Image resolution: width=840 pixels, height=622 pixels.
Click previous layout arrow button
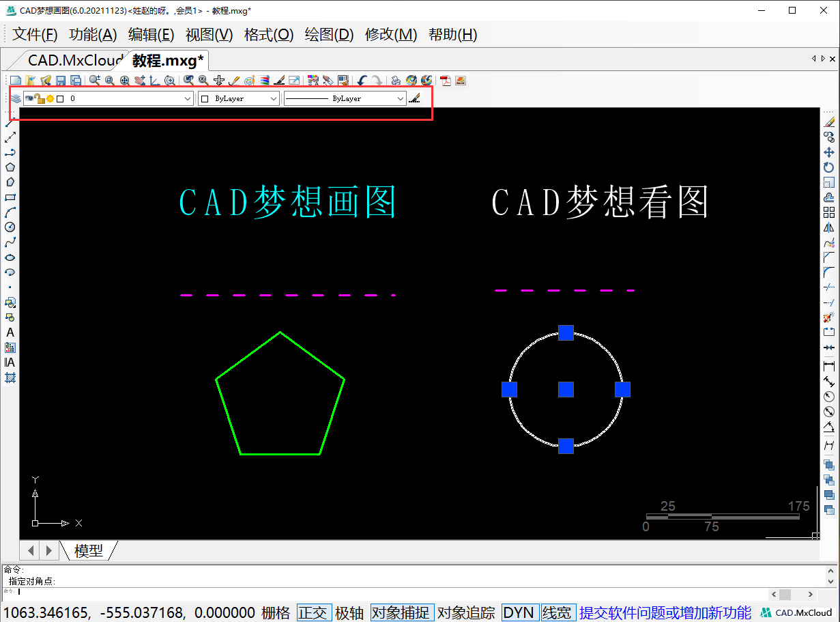[31, 550]
